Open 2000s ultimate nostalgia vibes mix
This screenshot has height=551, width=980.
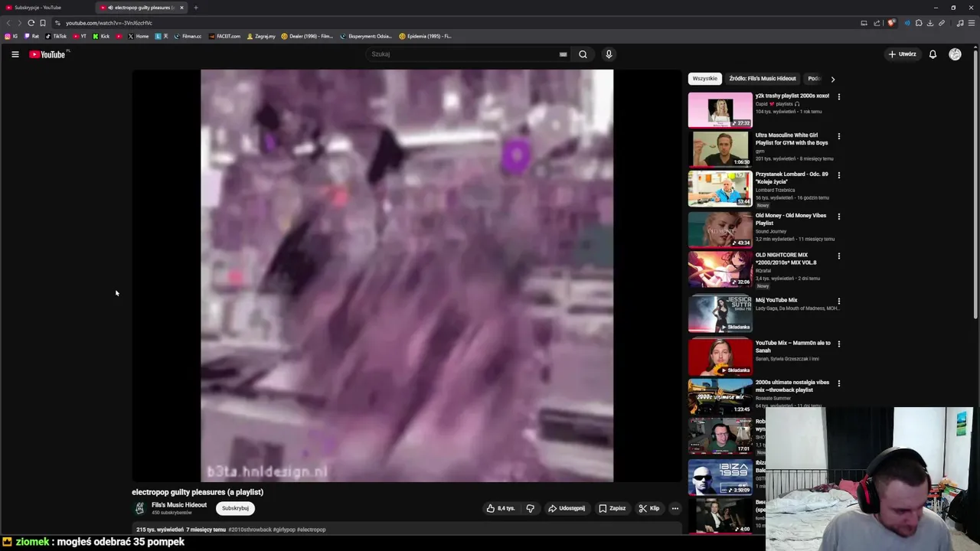pyautogui.click(x=792, y=386)
